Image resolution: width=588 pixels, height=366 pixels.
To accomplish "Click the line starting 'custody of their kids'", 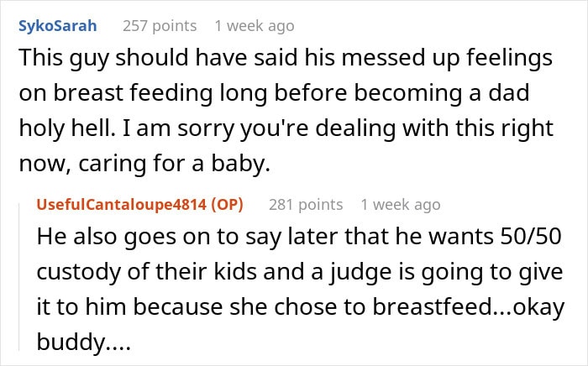I will click(300, 272).
